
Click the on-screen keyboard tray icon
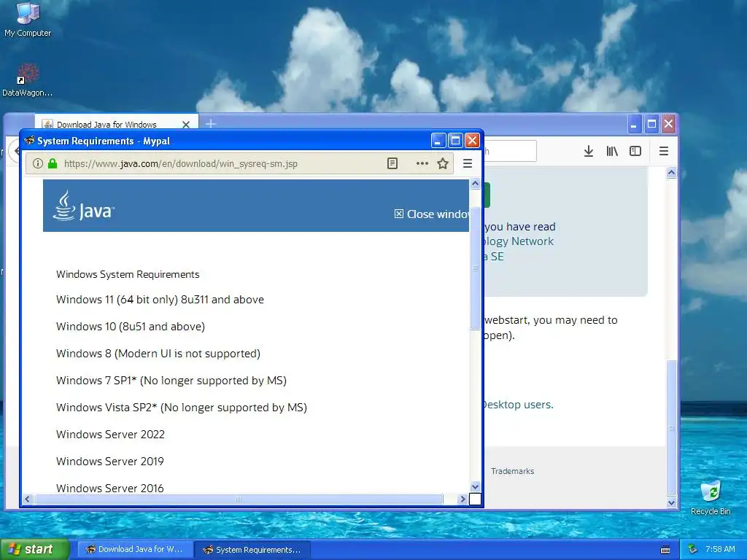(665, 550)
